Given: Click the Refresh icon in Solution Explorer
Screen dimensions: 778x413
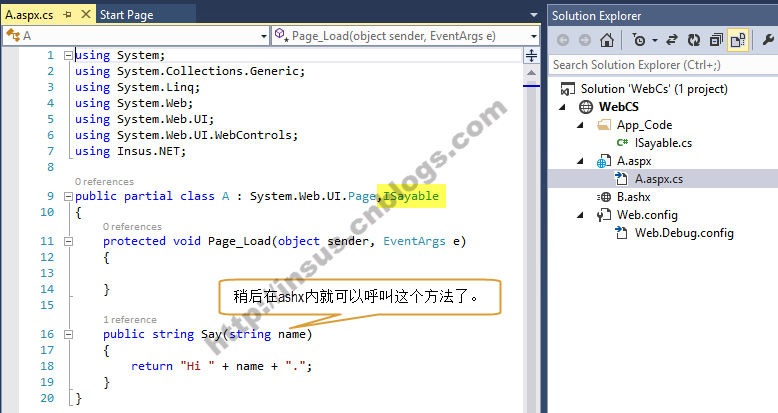Looking at the screenshot, I should [x=694, y=40].
